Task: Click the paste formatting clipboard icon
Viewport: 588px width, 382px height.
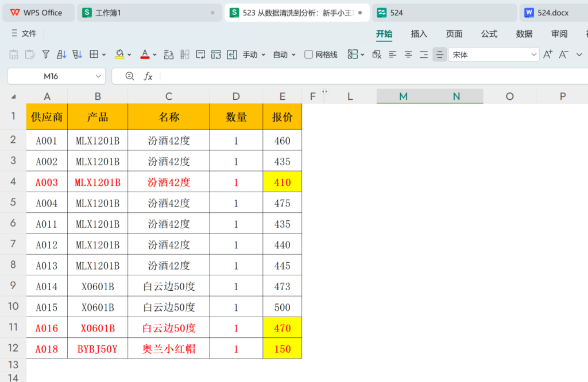Action: [x=30, y=54]
